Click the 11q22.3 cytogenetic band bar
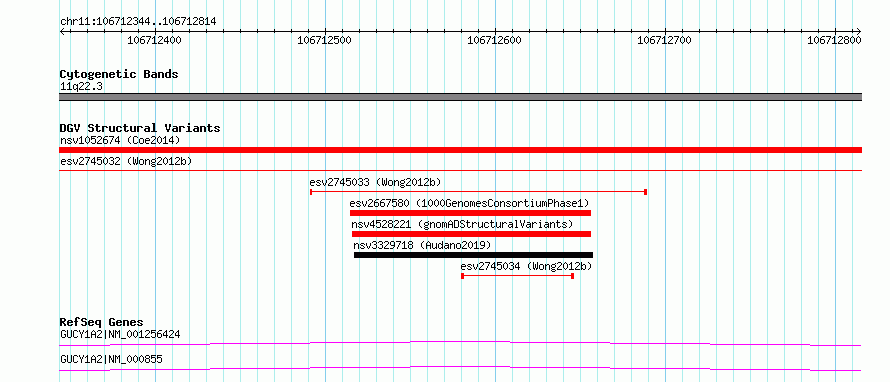This screenshot has width=890, height=382. 460,97
